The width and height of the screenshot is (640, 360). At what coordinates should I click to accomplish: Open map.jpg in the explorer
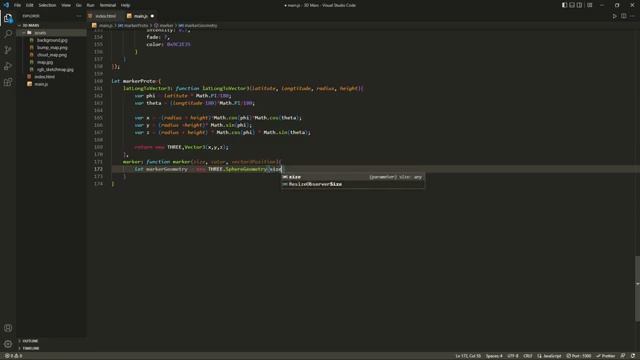[45, 62]
